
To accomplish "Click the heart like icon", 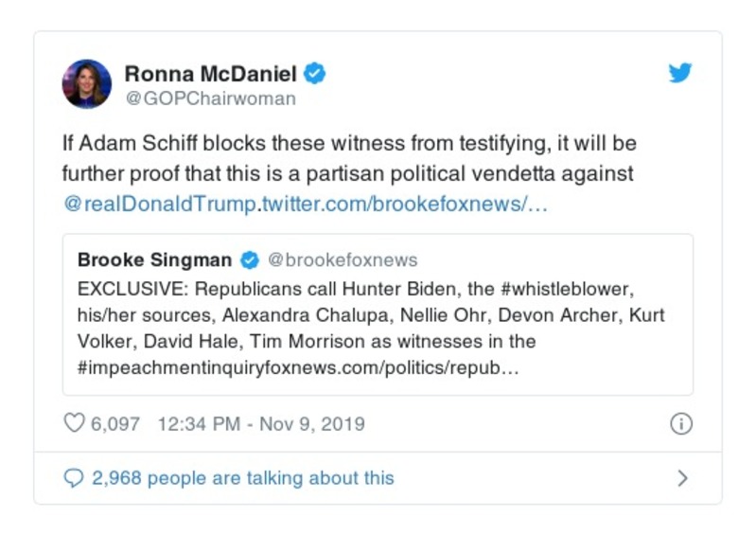I will pyautogui.click(x=74, y=424).
